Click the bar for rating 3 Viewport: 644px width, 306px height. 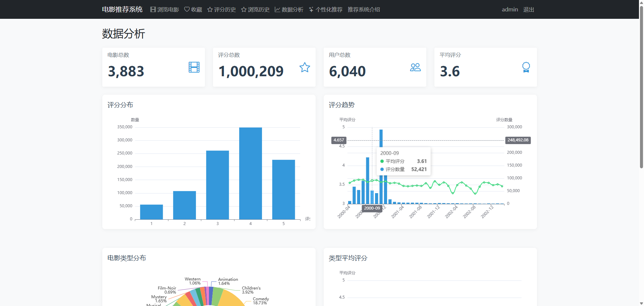[218, 185]
